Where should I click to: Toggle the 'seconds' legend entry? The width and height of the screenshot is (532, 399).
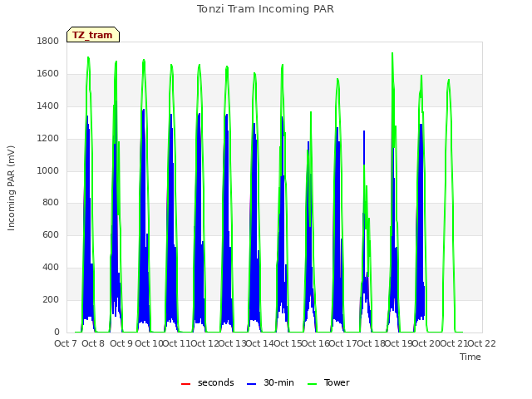tap(207, 382)
